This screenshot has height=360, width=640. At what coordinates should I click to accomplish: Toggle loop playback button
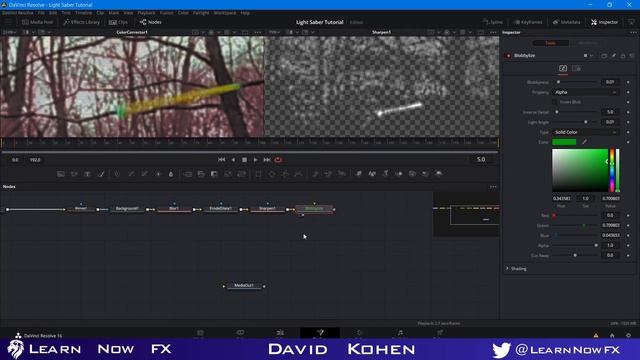(x=278, y=160)
